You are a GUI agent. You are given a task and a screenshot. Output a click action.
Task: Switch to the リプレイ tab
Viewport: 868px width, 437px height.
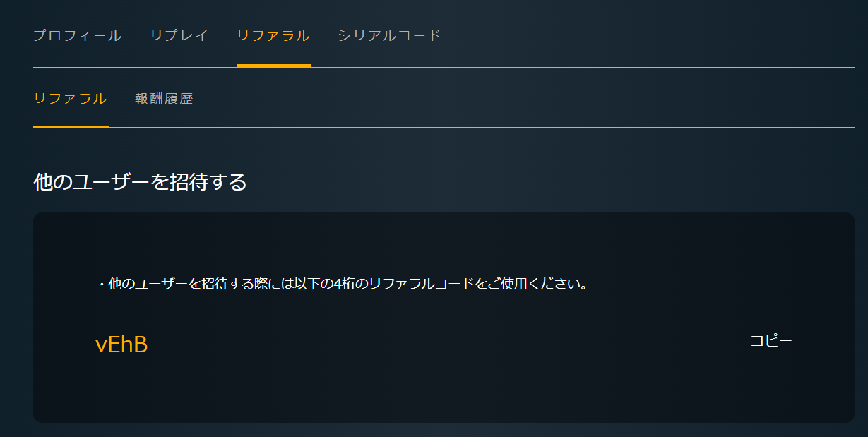point(179,35)
